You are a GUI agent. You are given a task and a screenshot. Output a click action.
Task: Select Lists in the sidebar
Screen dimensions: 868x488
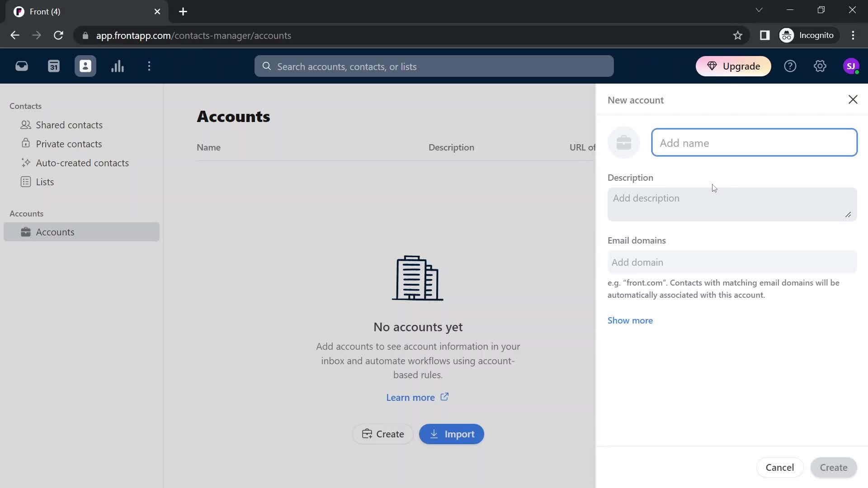(45, 182)
